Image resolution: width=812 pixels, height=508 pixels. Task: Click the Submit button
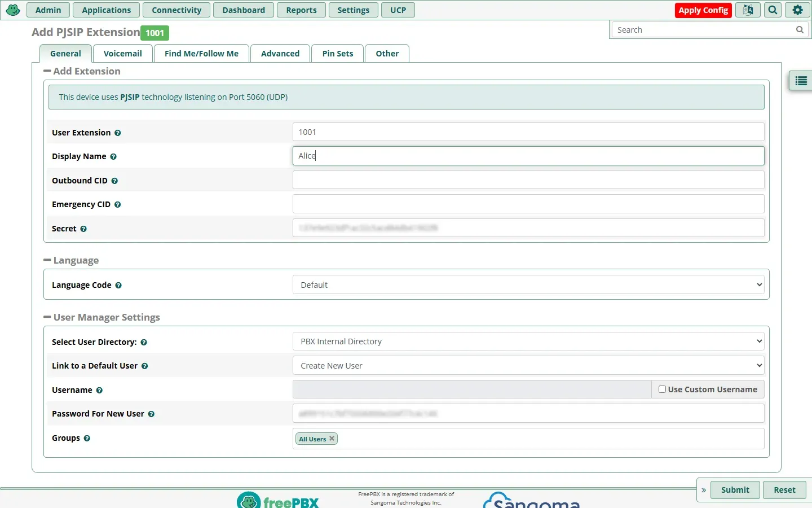(x=735, y=490)
